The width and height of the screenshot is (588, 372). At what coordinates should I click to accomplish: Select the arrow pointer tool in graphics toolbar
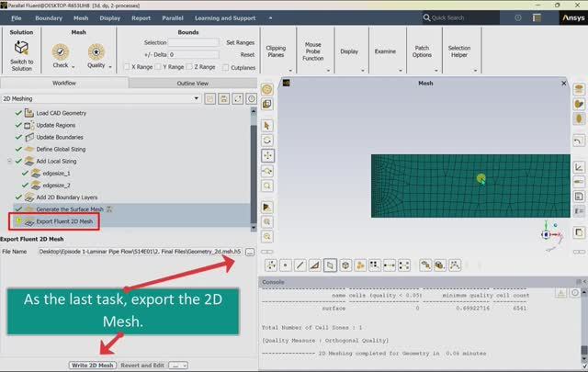[x=267, y=125]
